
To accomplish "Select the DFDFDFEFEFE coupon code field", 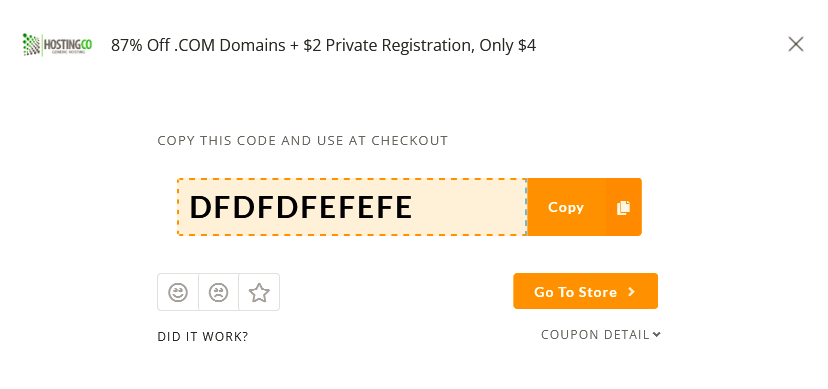I will (x=352, y=207).
